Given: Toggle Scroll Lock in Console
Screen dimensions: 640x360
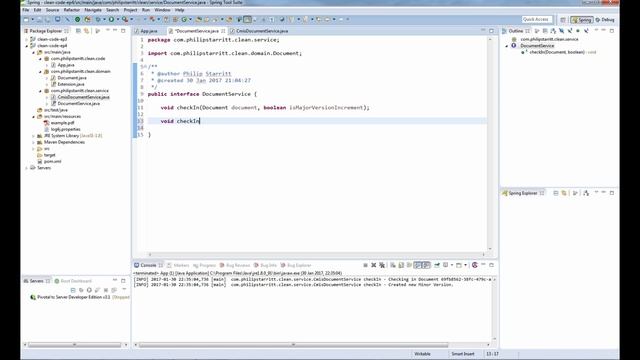Looking at the screenshot, I should pos(401,265).
